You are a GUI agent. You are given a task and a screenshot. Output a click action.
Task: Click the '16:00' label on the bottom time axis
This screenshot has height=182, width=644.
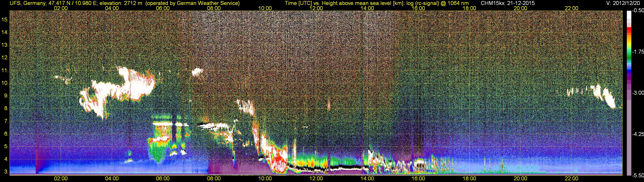tap(418, 179)
